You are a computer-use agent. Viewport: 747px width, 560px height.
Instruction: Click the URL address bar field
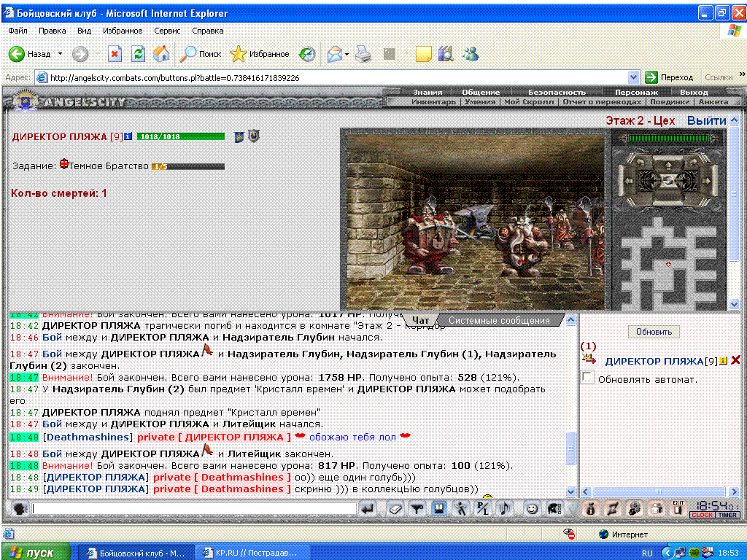338,77
